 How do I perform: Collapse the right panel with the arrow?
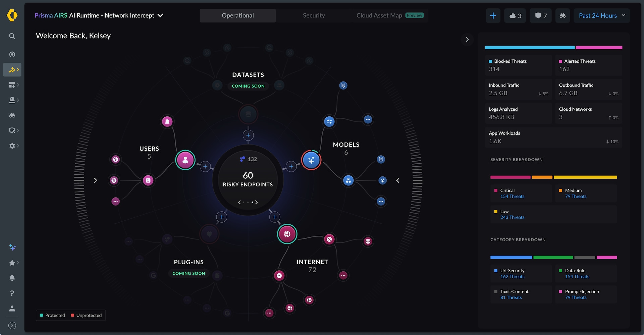point(467,39)
